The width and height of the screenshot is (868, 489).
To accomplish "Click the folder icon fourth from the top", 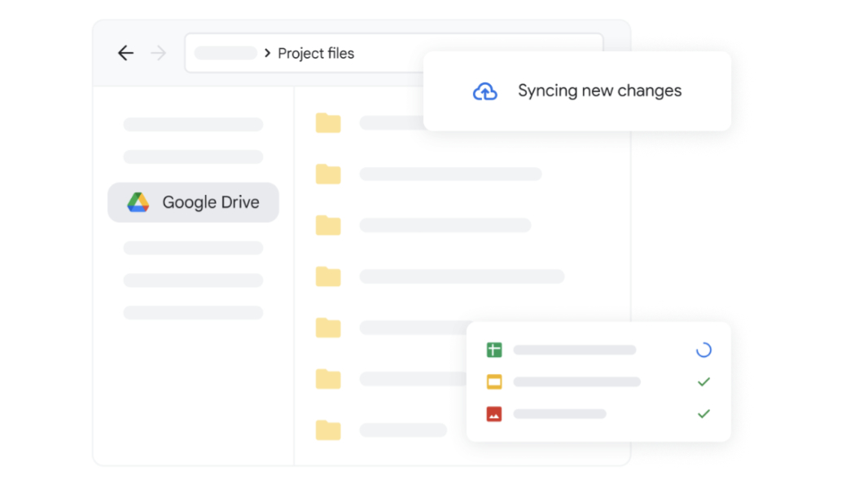I will pyautogui.click(x=327, y=276).
